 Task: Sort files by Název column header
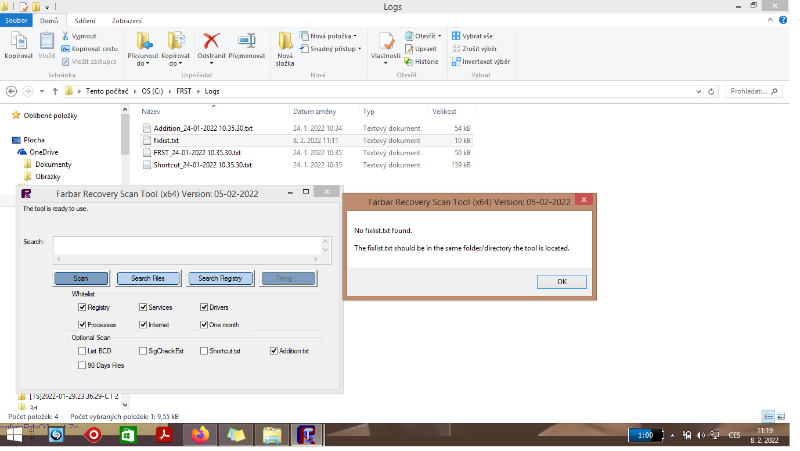(151, 112)
